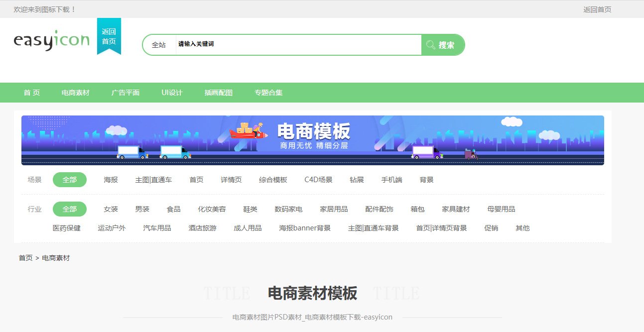Filter scene by 主图|直通车
644x332 pixels.
153,180
